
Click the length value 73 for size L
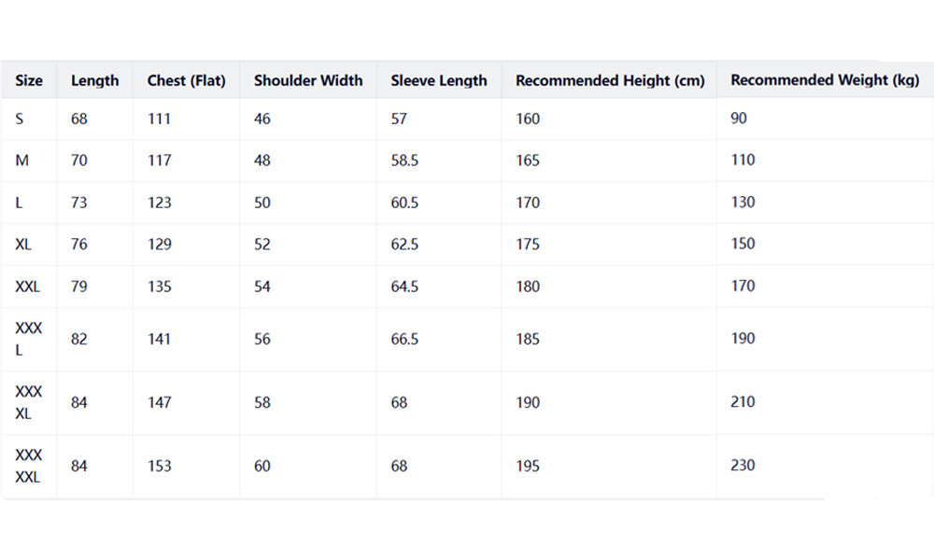79,203
